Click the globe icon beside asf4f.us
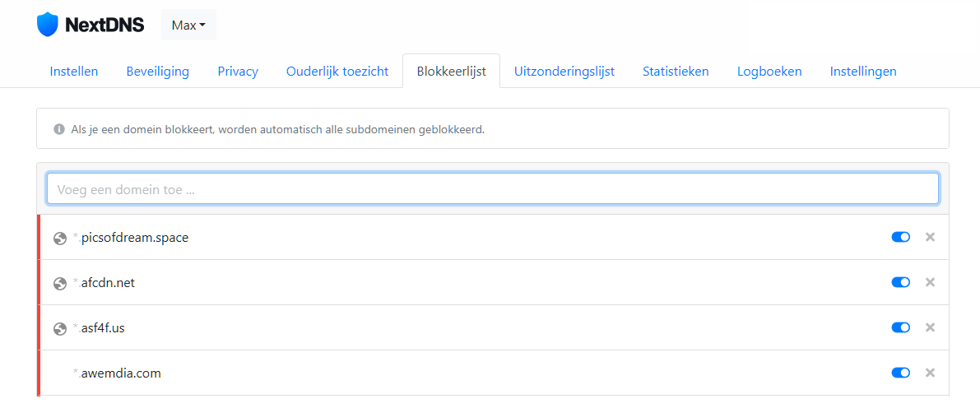Viewport: 980px width, 408px height. click(x=59, y=329)
